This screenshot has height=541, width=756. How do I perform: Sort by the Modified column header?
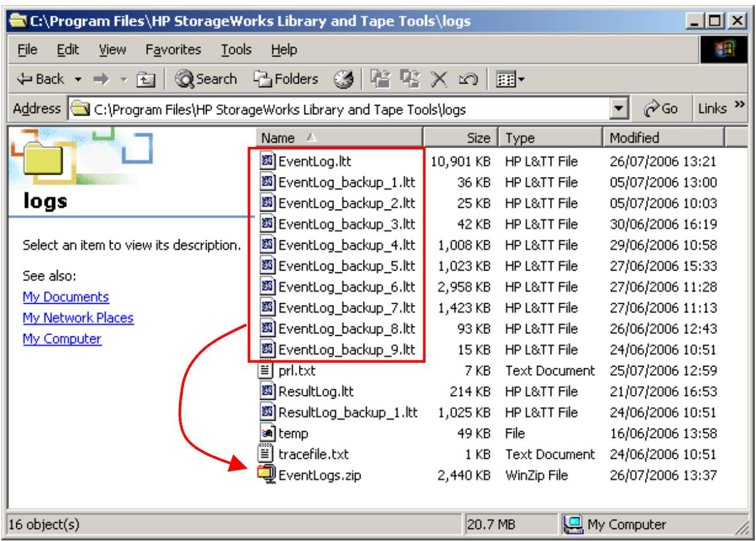[x=664, y=137]
